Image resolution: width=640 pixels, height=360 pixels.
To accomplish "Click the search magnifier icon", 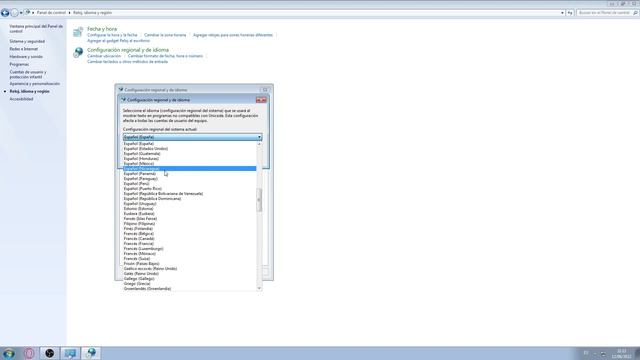I will tap(635, 13).
